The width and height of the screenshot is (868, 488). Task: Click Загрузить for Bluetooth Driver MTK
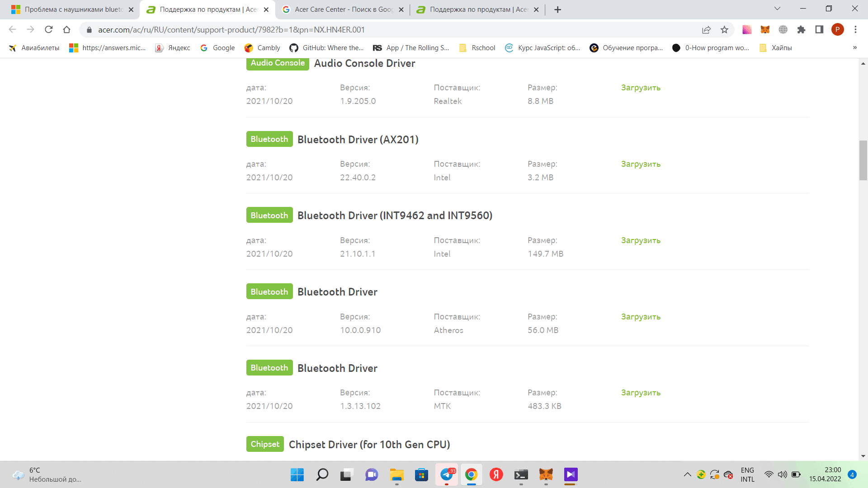coord(640,392)
